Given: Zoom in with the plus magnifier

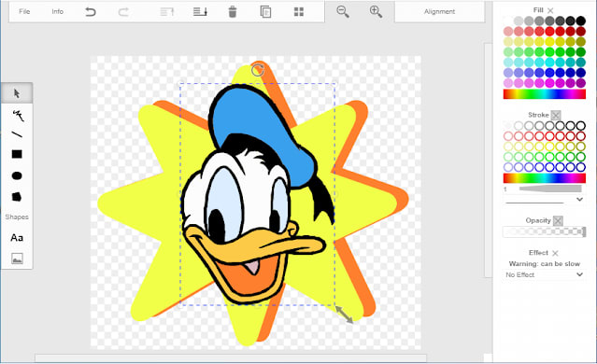Looking at the screenshot, I should click(376, 12).
